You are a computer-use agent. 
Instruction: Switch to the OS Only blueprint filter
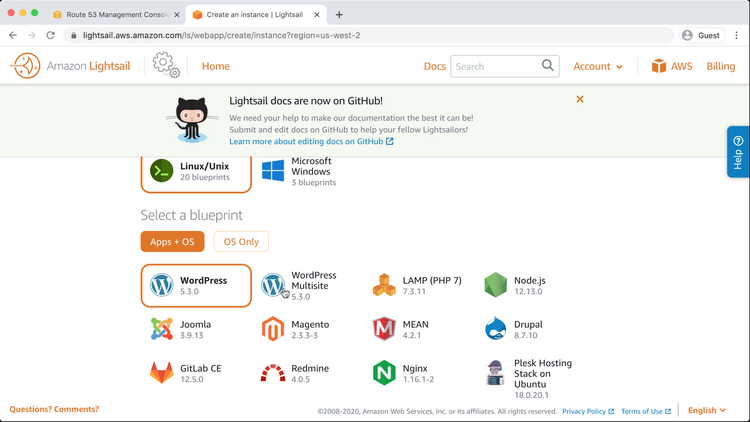[241, 241]
